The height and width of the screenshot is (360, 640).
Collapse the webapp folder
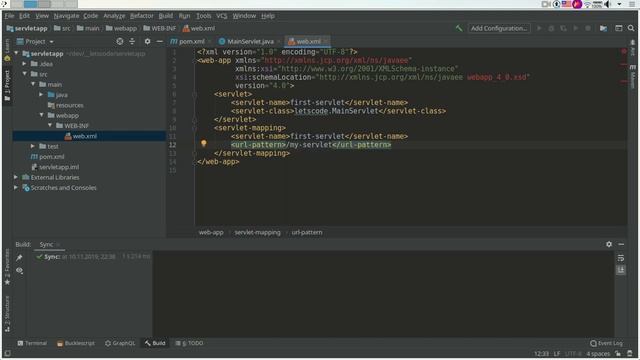(x=41, y=115)
